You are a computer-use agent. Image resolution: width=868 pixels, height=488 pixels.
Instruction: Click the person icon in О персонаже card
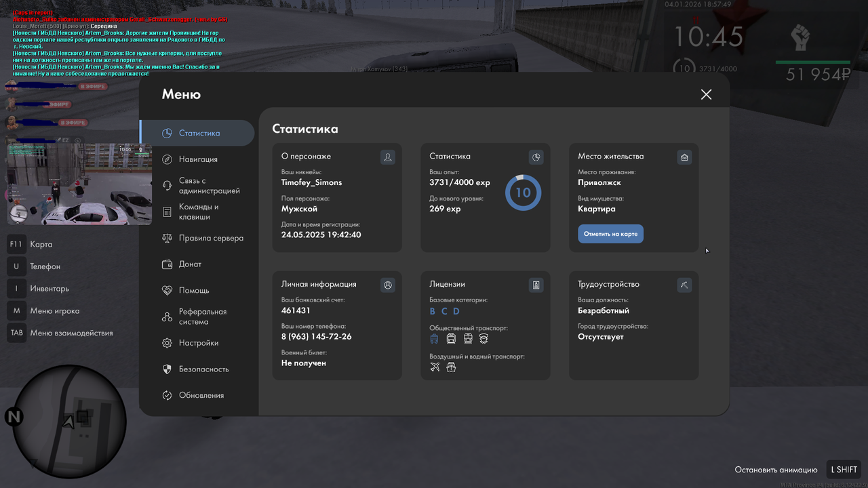pyautogui.click(x=388, y=157)
